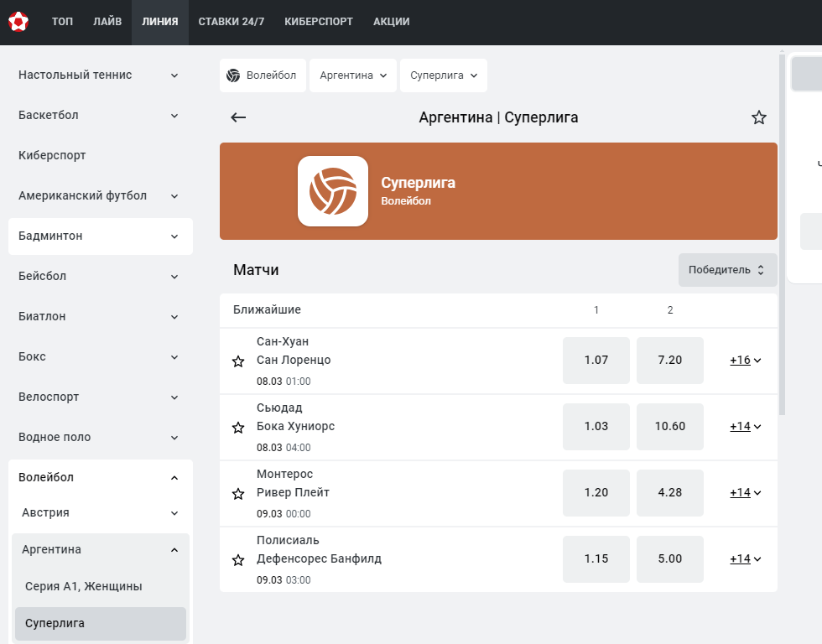Open the ТОП tab

[x=62, y=22]
